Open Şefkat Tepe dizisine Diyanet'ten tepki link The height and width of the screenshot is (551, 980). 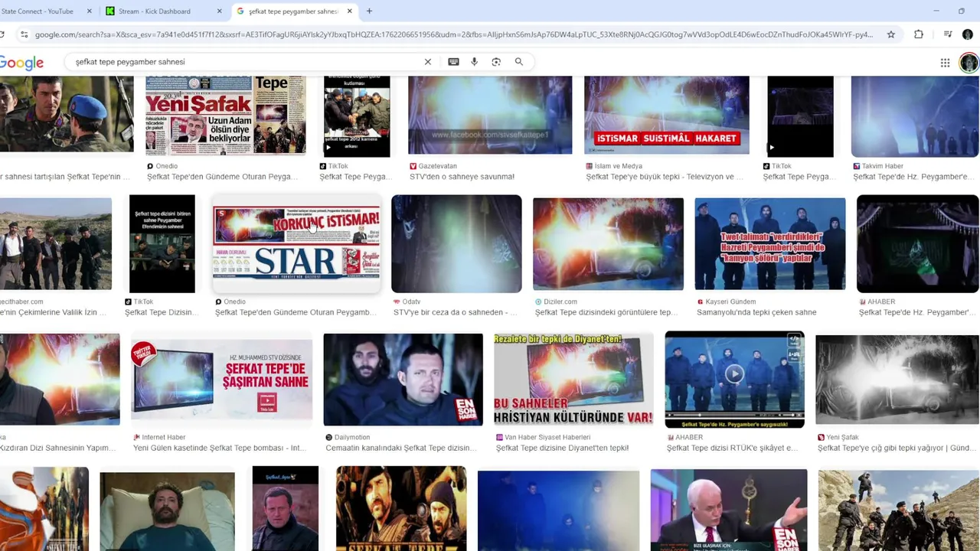pos(562,448)
